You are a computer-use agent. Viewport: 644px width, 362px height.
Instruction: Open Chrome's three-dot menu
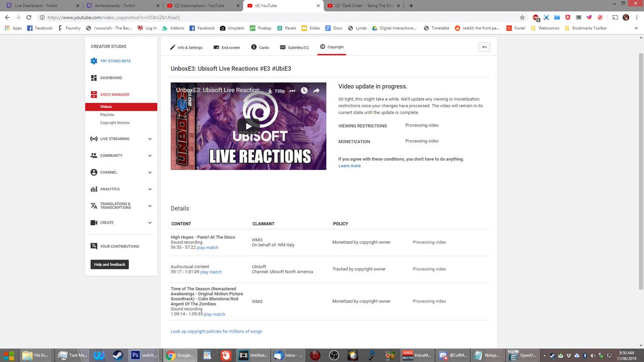pos(638,17)
